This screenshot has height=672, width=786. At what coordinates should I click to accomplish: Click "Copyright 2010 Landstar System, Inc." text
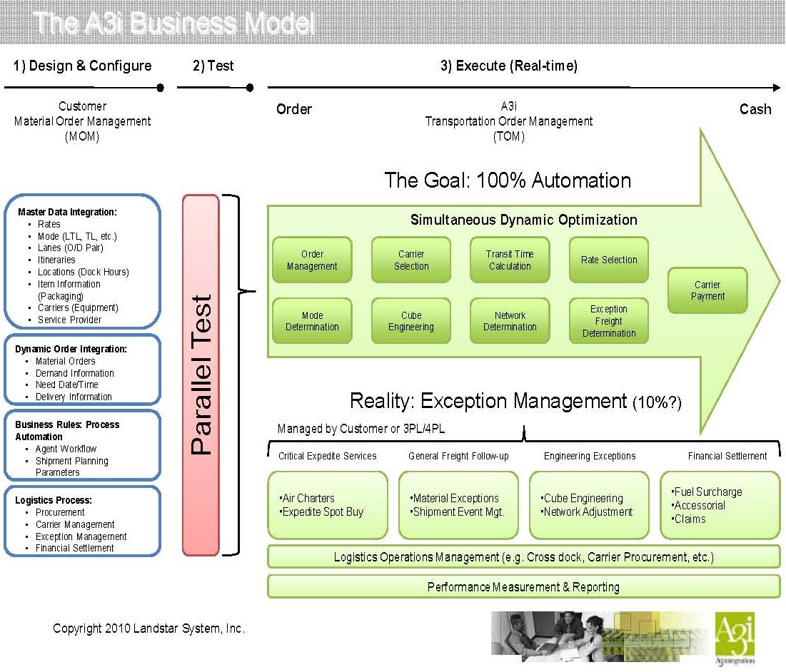[149, 628]
